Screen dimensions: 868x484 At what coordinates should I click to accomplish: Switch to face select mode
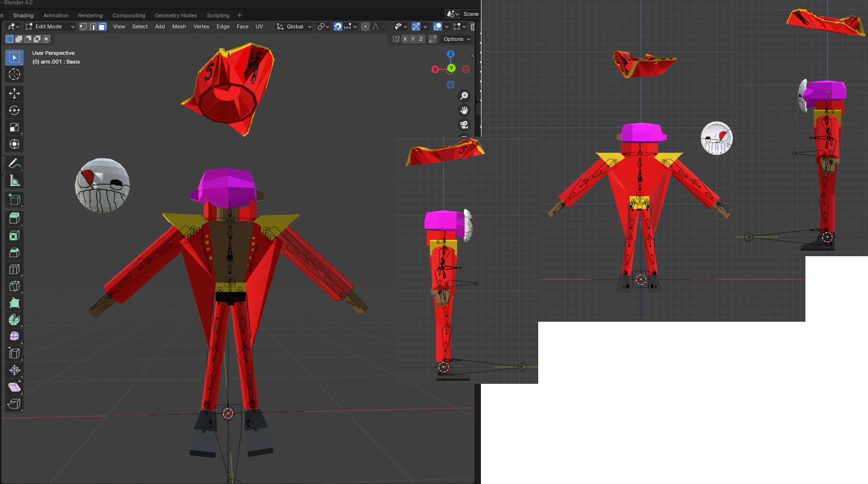tap(102, 26)
